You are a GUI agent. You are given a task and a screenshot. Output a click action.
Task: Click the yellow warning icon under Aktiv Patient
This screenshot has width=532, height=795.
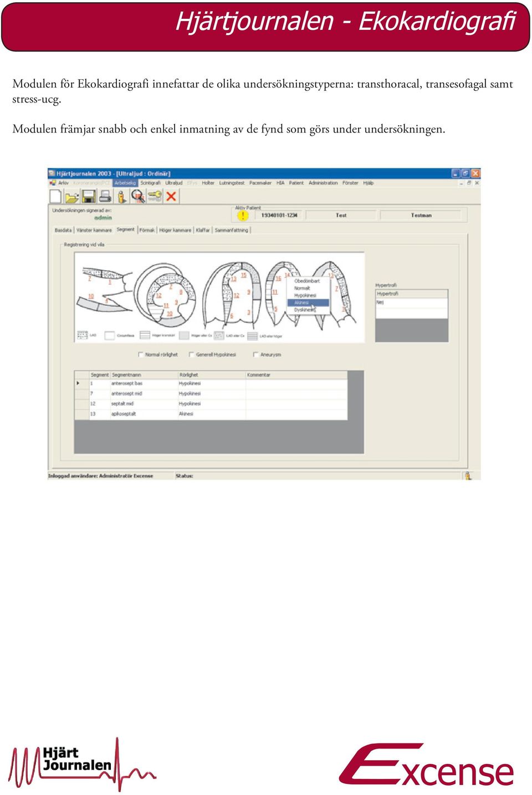[x=242, y=216]
